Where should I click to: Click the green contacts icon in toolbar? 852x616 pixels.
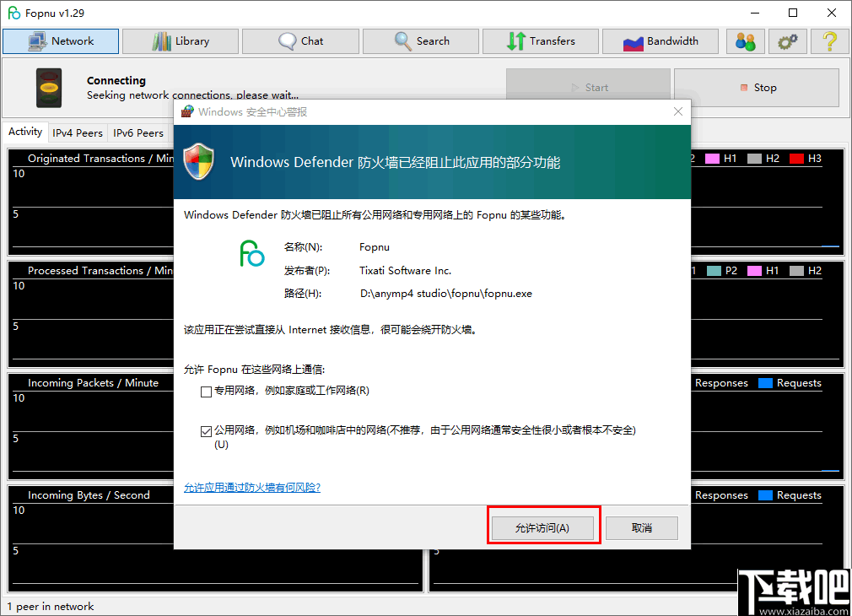pos(745,41)
